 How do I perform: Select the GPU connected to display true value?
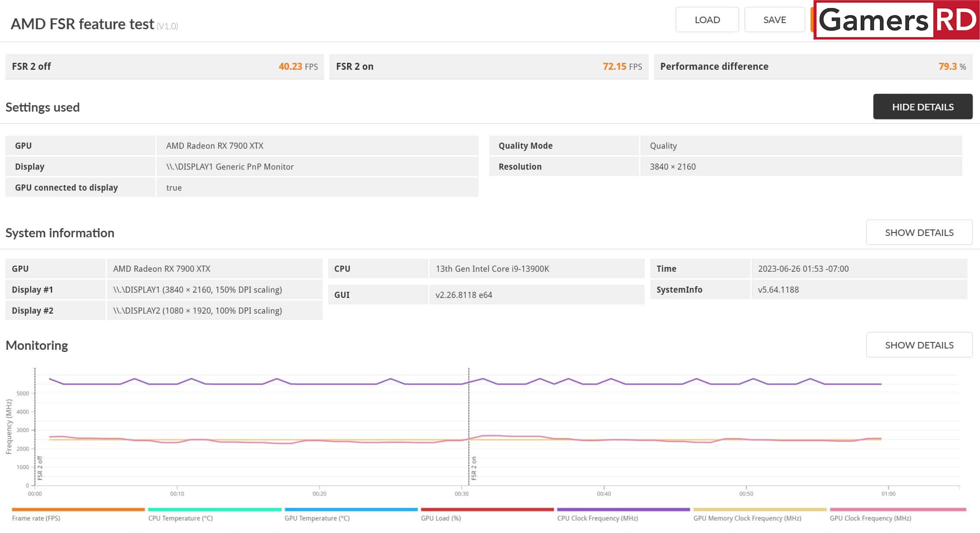174,188
